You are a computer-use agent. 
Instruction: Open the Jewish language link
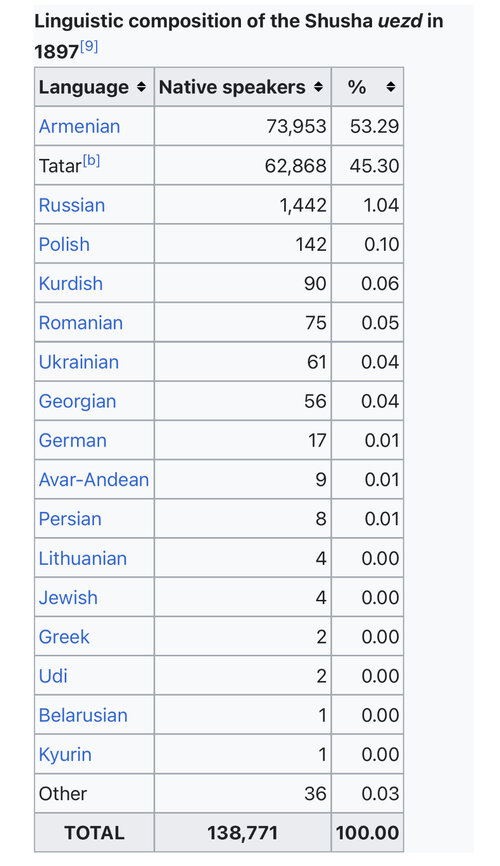point(68,598)
